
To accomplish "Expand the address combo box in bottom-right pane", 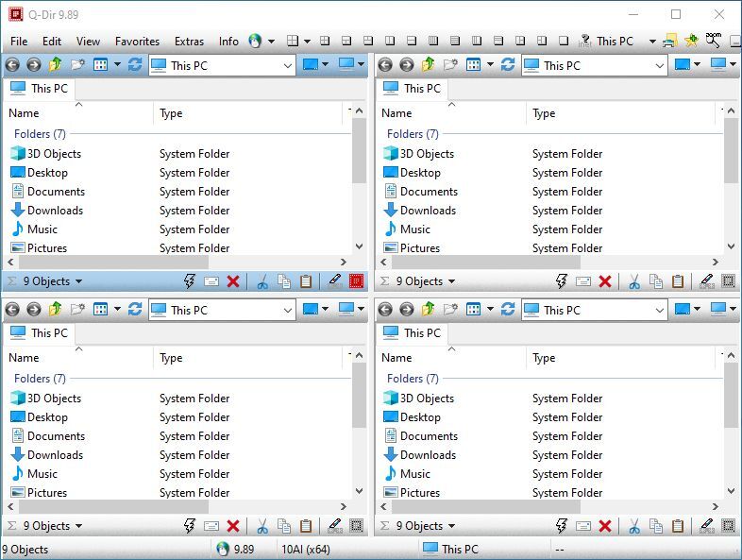I will [660, 310].
